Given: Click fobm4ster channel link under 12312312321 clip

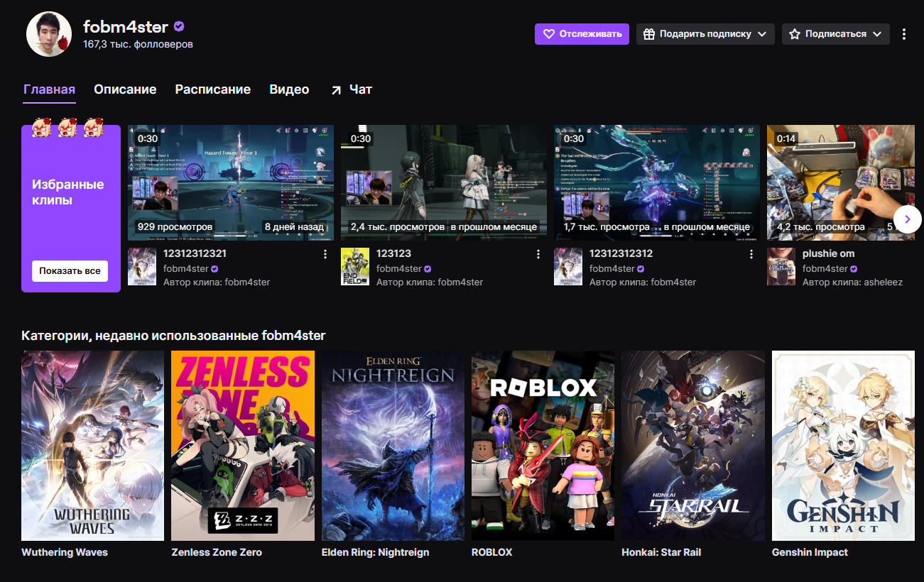Looking at the screenshot, I should point(185,268).
